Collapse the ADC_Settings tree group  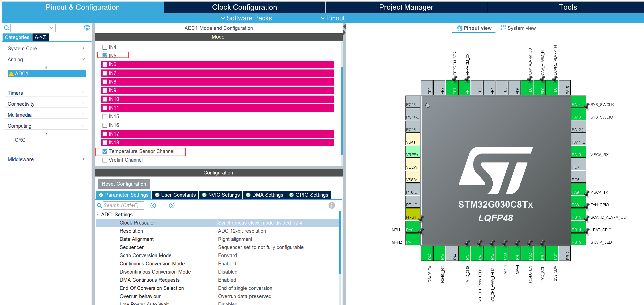[x=98, y=215]
